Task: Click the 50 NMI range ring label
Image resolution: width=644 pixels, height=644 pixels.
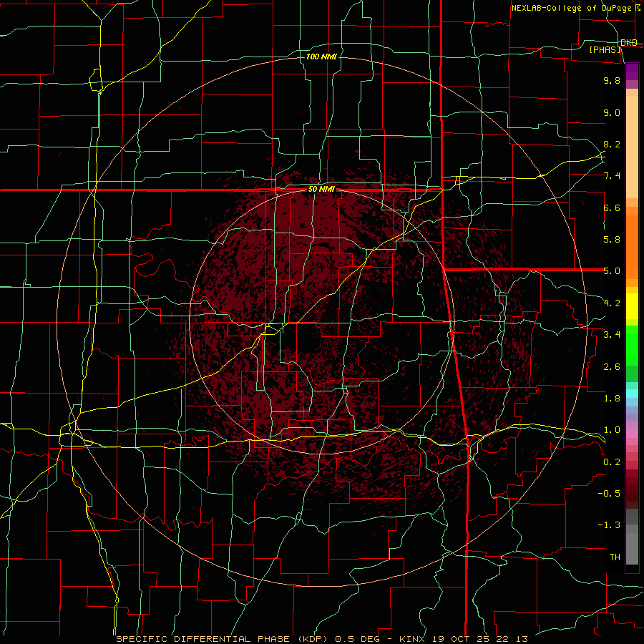Action: click(321, 190)
